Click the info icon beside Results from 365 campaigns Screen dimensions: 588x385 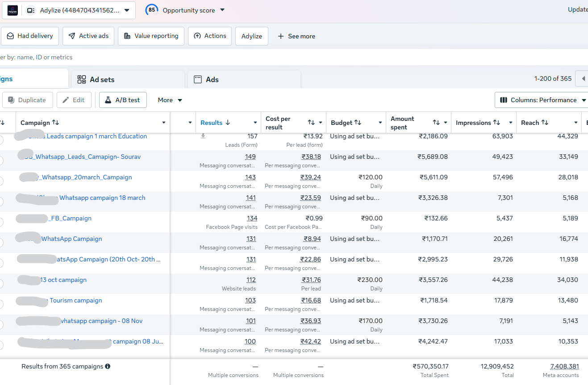(x=108, y=366)
